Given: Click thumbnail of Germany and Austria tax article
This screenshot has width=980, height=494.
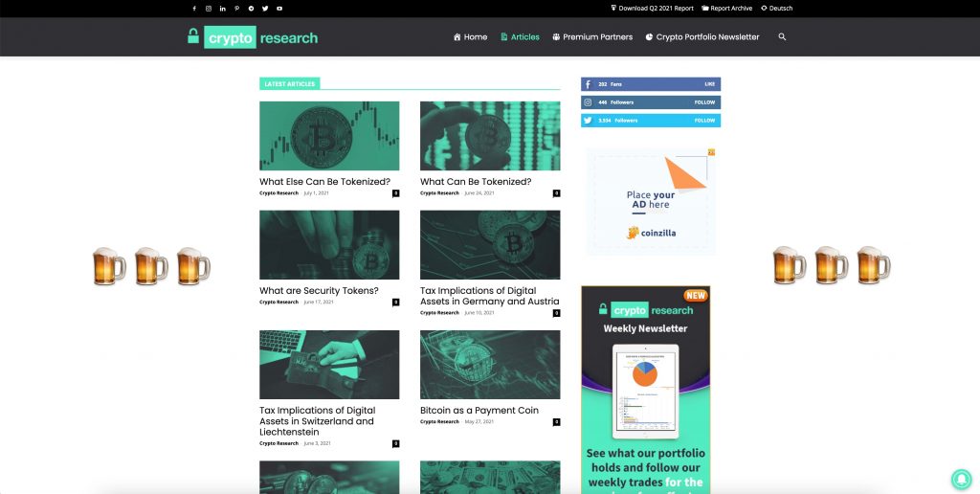Looking at the screenshot, I should [490, 244].
